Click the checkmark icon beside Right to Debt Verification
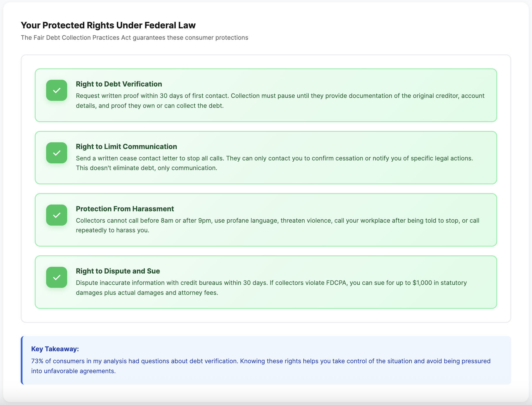Image resolution: width=532 pixels, height=405 pixels. click(x=57, y=90)
